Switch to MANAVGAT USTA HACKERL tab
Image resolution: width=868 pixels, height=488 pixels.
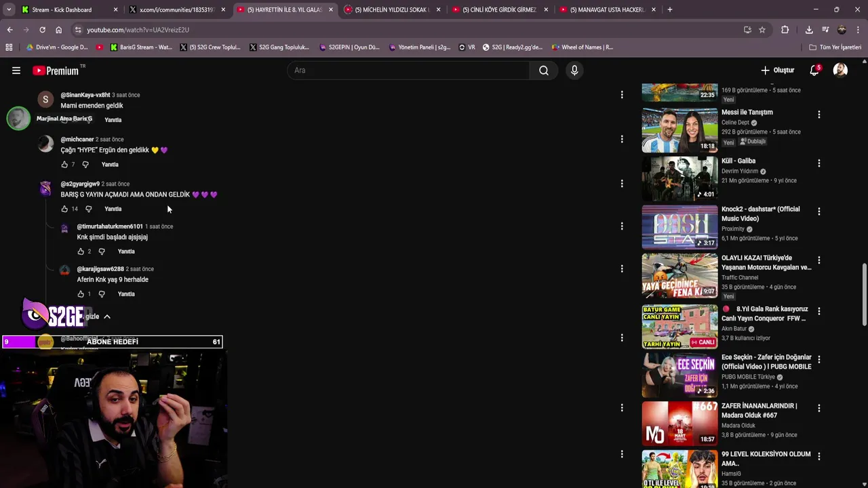point(608,9)
